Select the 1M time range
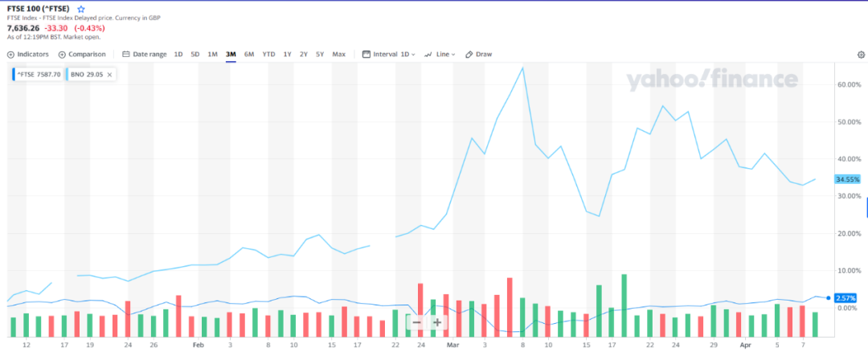Image resolution: width=868 pixels, height=356 pixels. [212, 55]
